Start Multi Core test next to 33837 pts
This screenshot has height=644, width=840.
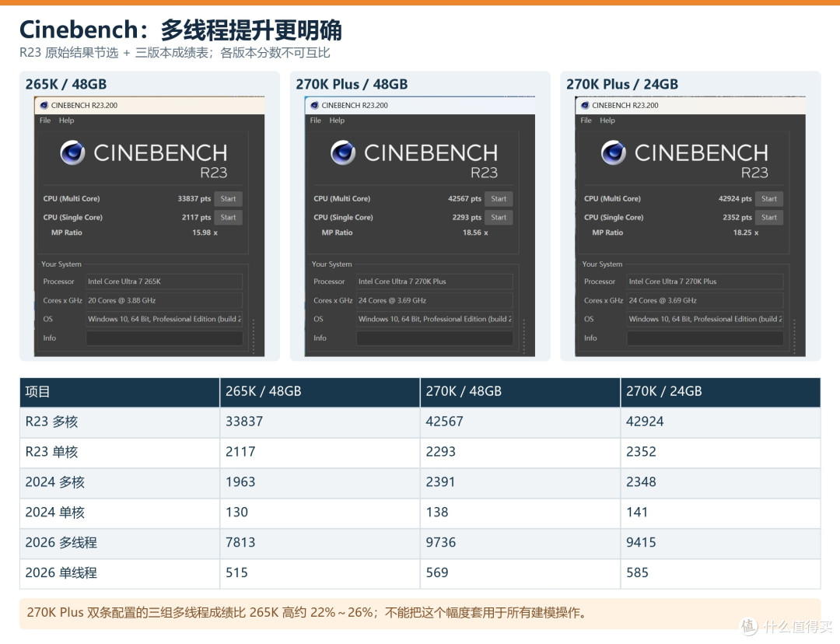tap(228, 199)
